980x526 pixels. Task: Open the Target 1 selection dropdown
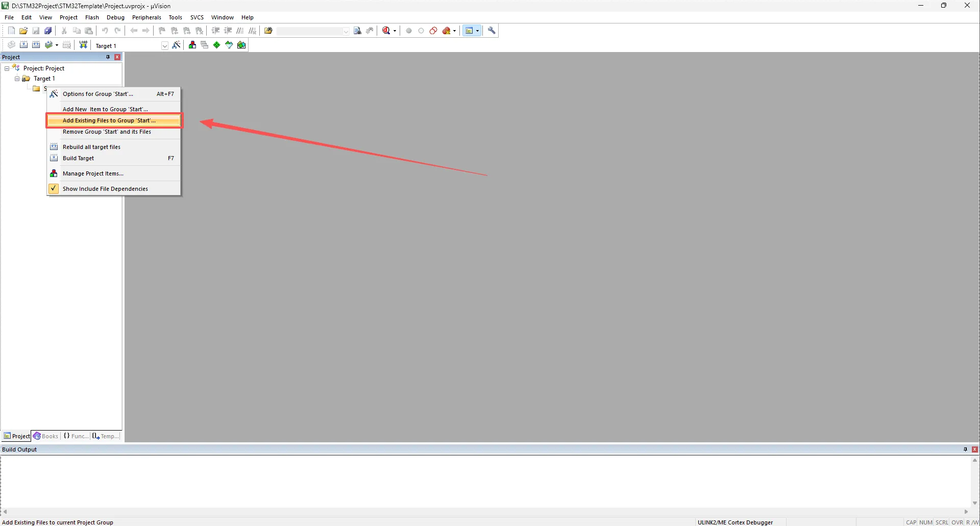(164, 45)
